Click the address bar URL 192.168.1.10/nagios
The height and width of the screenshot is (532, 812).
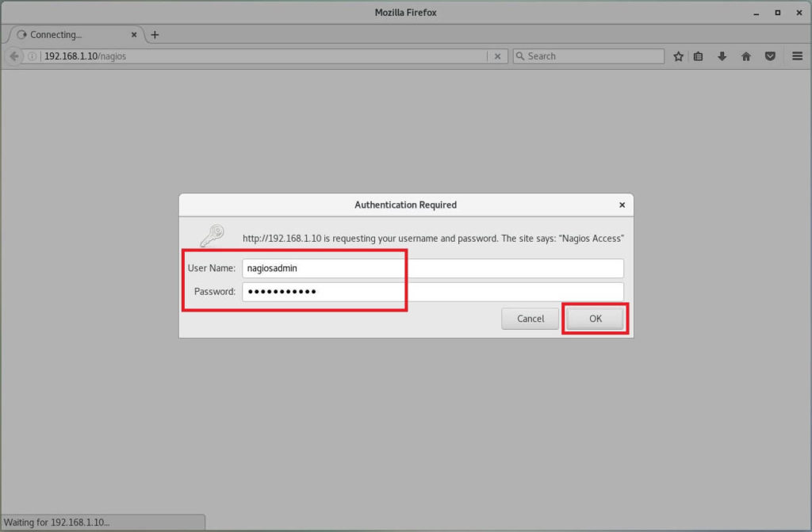85,56
